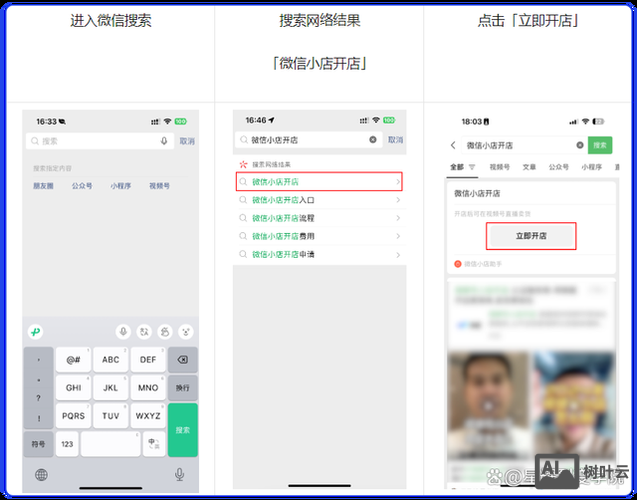Switch to the 小程序 tab in the right phone
This screenshot has width=637, height=500.
click(592, 167)
